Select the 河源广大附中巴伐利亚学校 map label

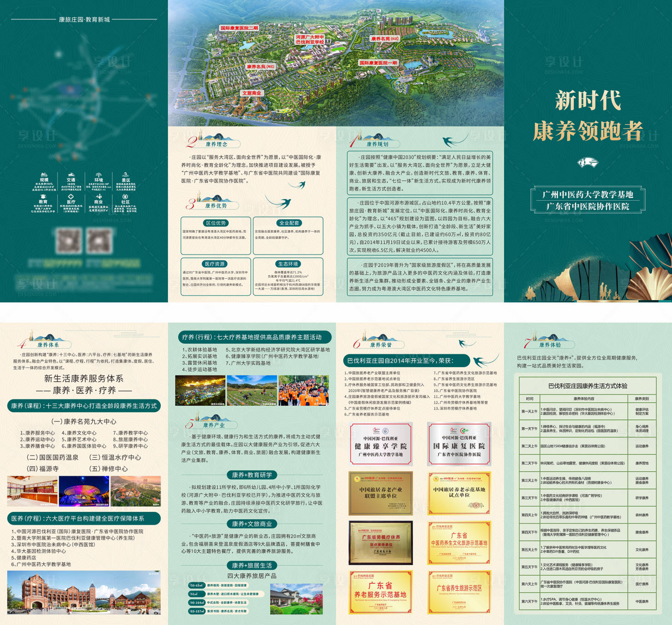(x=310, y=40)
